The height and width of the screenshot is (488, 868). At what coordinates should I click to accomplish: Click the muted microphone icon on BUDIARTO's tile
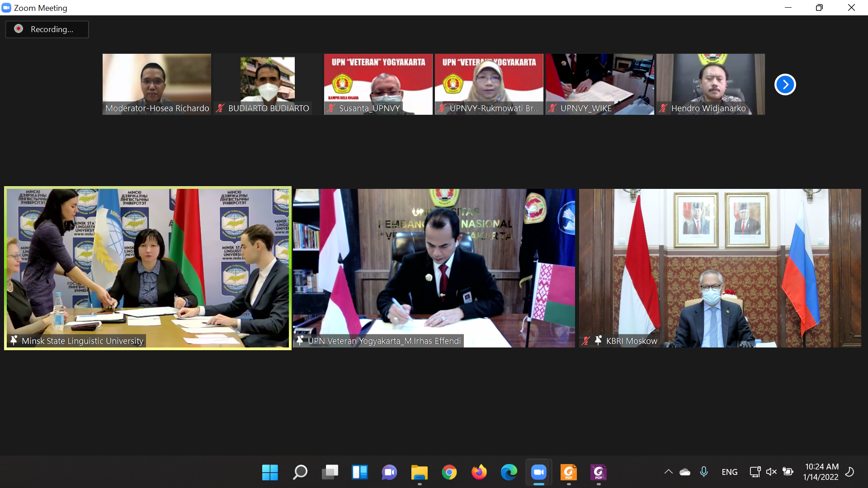[x=220, y=108]
